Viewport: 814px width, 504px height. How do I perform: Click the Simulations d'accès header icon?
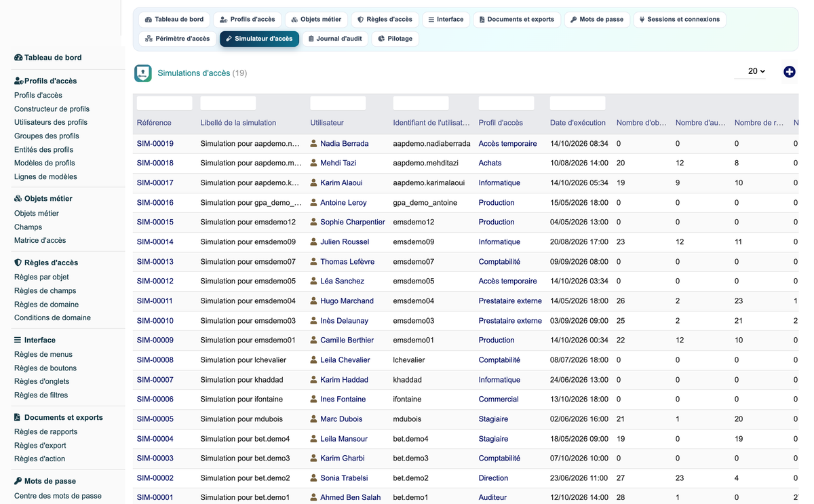pyautogui.click(x=143, y=73)
